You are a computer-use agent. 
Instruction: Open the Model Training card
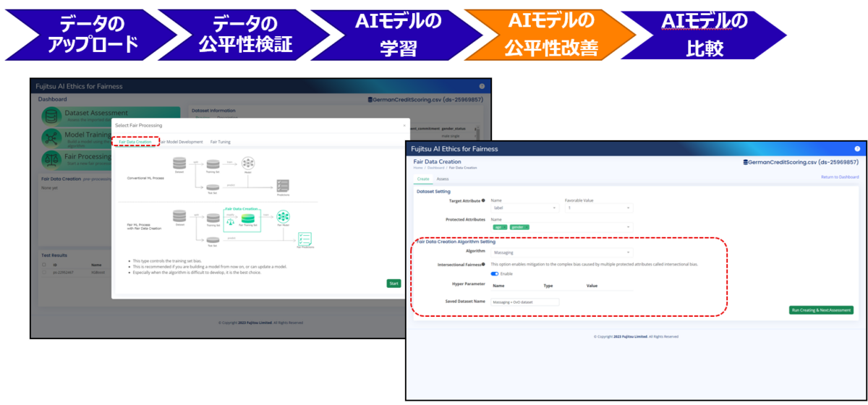(x=77, y=137)
